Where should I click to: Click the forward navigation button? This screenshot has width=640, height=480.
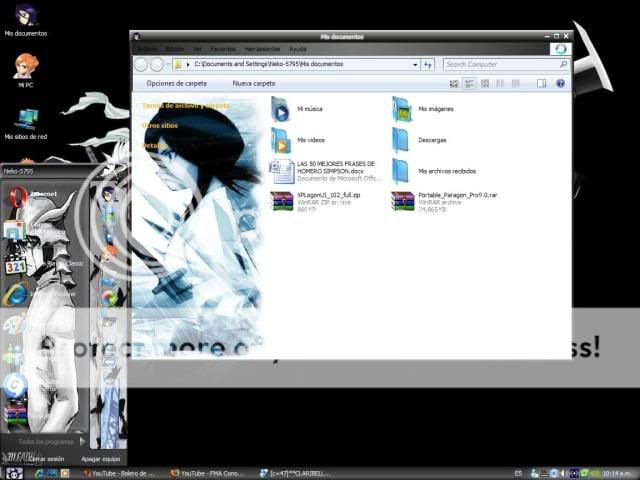[x=157, y=64]
